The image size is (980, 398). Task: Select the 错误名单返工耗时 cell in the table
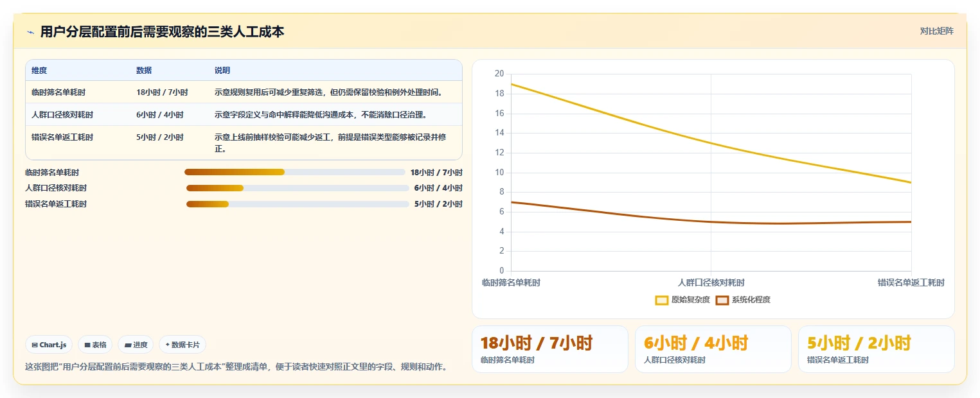62,137
